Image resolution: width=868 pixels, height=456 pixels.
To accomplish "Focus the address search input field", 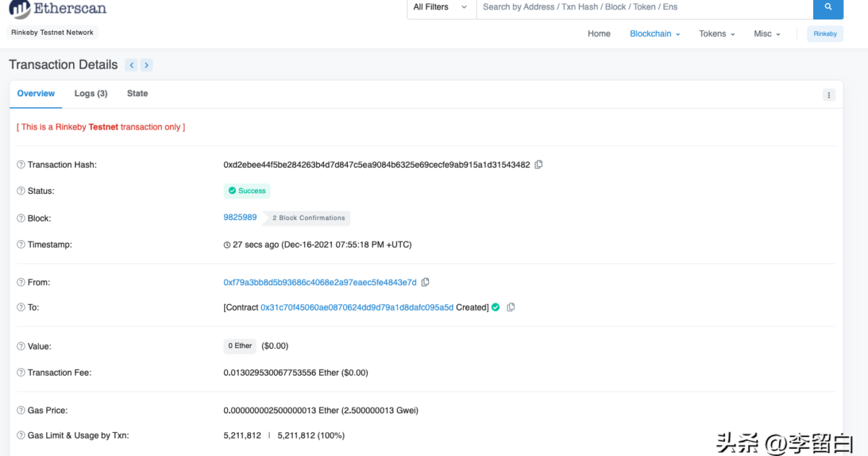I will (x=644, y=7).
